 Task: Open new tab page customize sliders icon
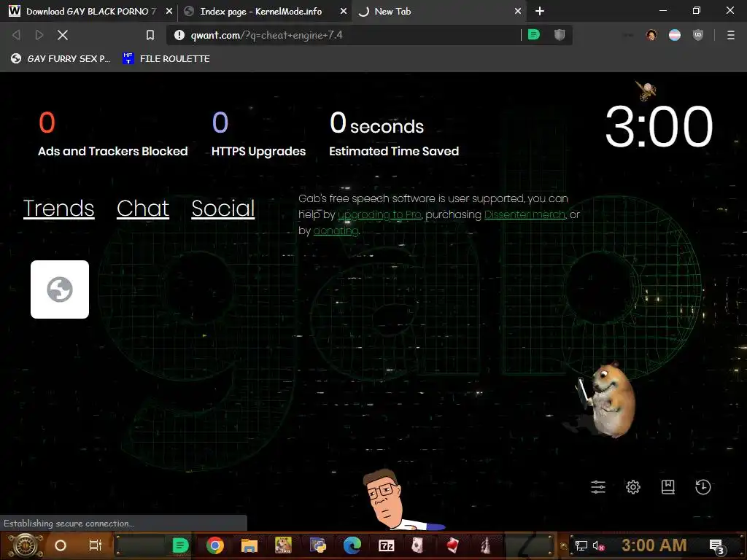pyautogui.click(x=598, y=486)
